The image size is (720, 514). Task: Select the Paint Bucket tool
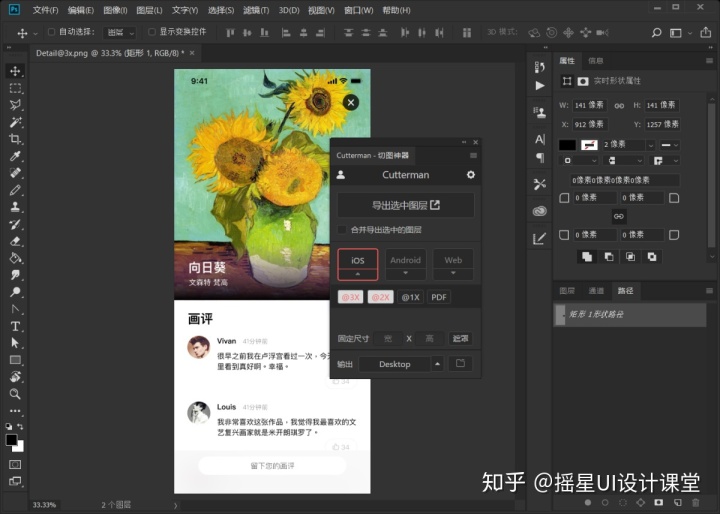15,258
